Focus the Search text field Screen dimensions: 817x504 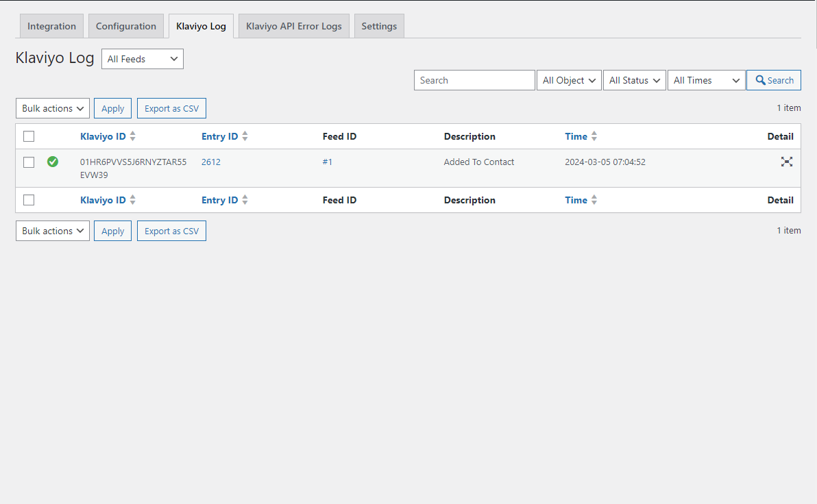point(474,80)
